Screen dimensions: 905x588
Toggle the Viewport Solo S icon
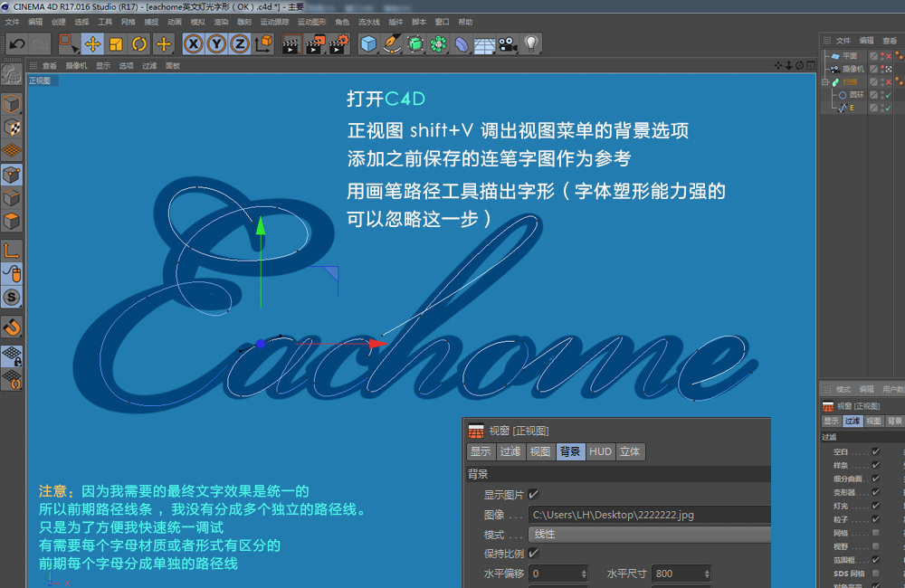(12, 298)
